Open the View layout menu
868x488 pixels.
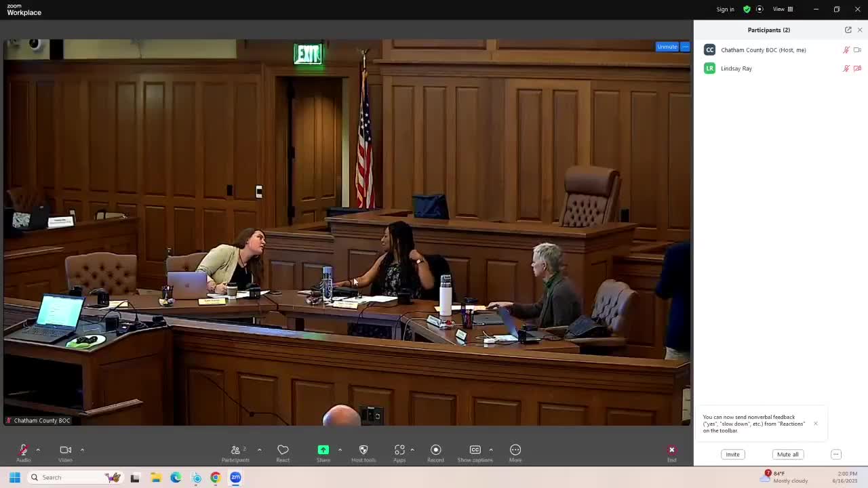[x=783, y=9]
